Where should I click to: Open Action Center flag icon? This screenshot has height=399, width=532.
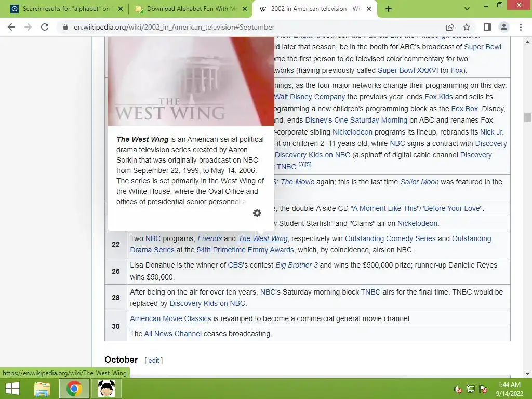[483, 389]
